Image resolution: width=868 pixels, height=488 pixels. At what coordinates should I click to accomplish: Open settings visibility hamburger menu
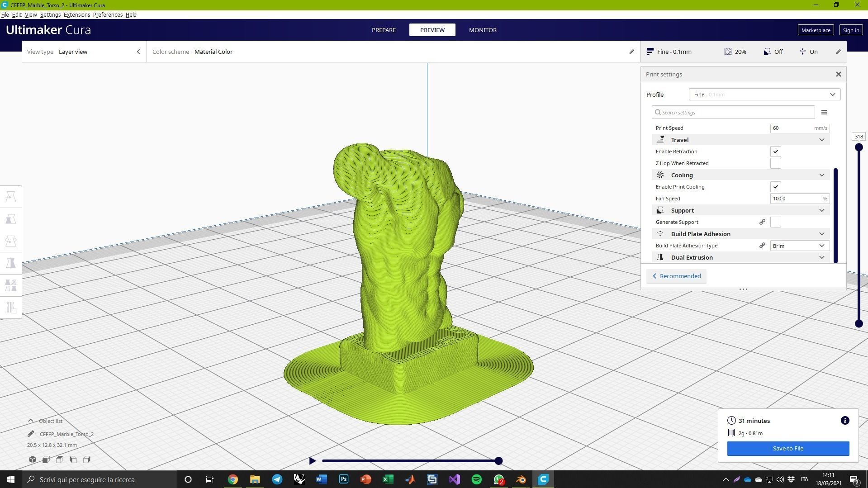point(824,112)
